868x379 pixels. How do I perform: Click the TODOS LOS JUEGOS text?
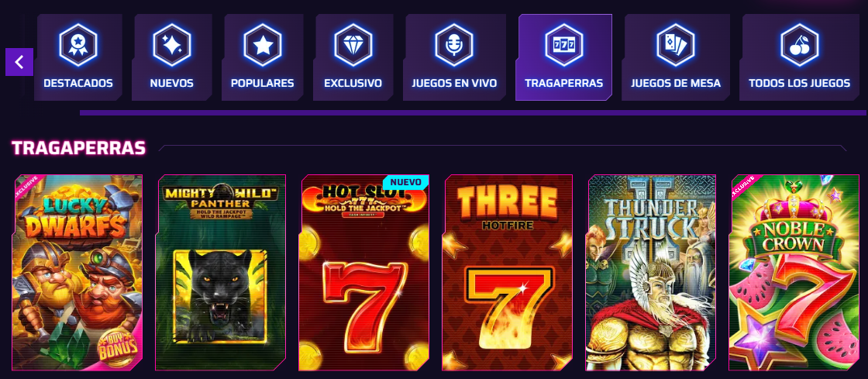click(799, 84)
